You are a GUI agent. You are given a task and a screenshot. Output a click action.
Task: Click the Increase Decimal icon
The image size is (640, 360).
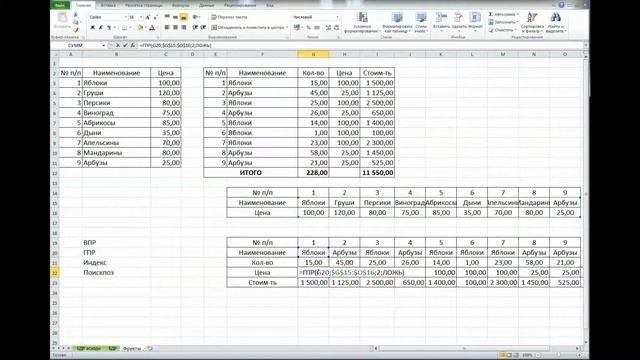(x=328, y=27)
